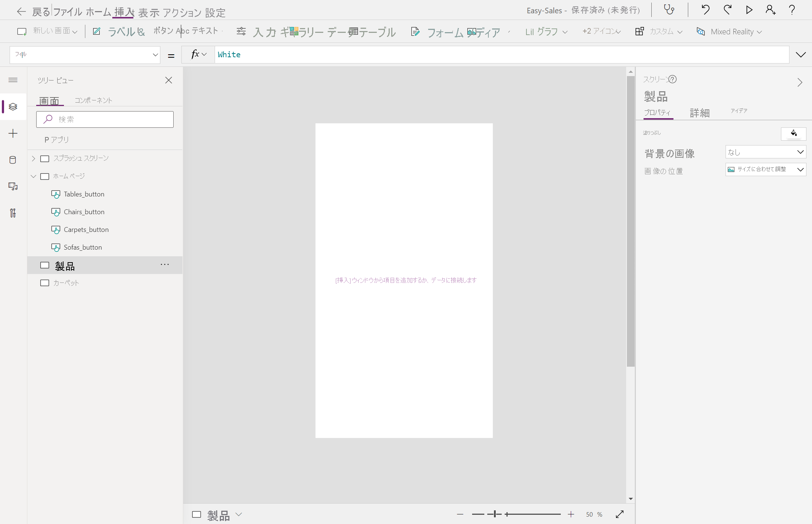This screenshot has width=812, height=524.
Task: Toggle the hamburger menu in left rail
Action: click(13, 80)
